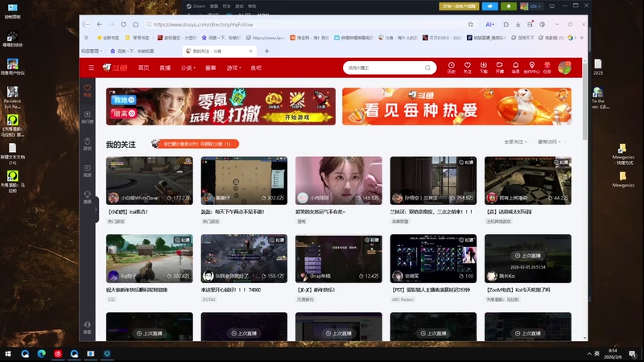Go to the browser home page icon

(x=135, y=25)
